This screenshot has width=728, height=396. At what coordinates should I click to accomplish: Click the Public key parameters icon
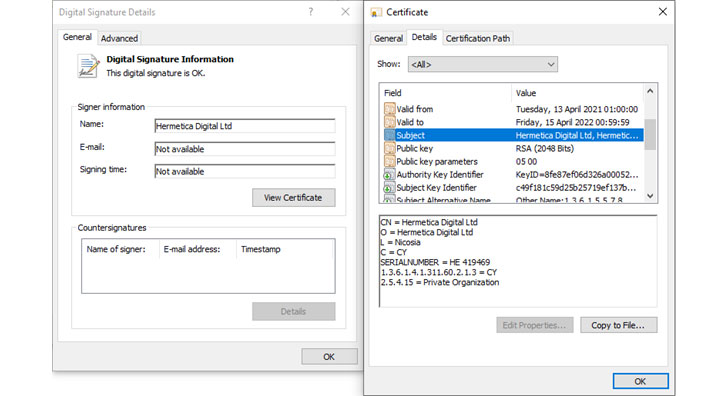(389, 162)
